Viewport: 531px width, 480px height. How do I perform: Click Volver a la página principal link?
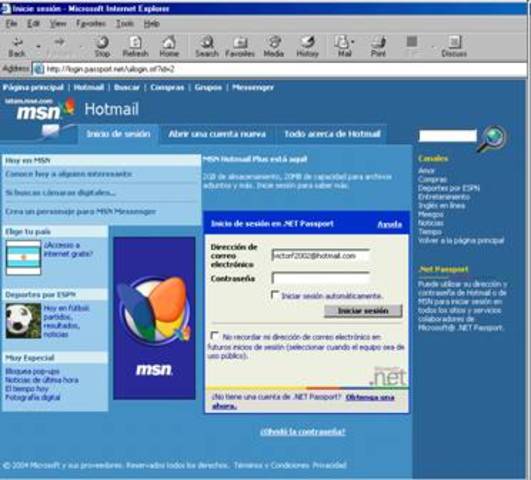click(461, 241)
